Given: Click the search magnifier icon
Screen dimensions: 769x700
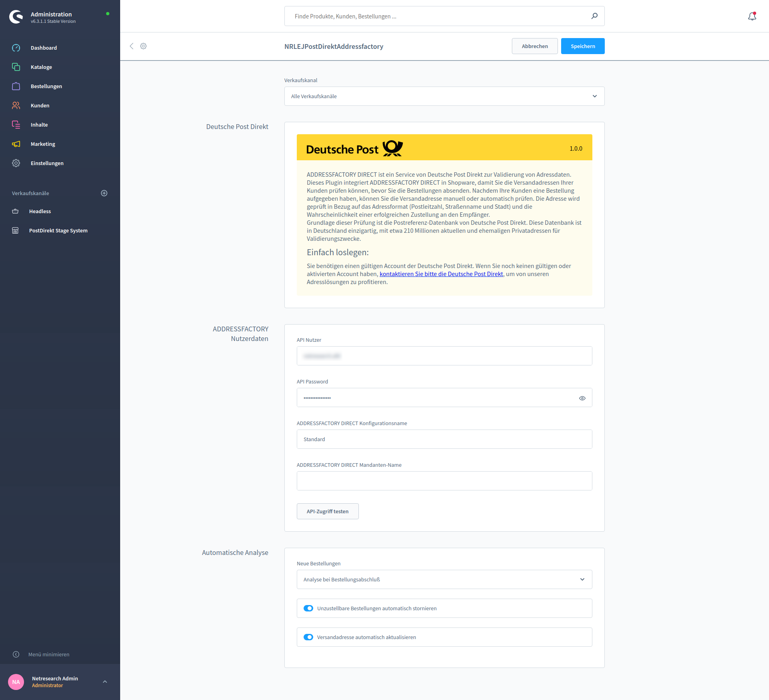Looking at the screenshot, I should [594, 16].
